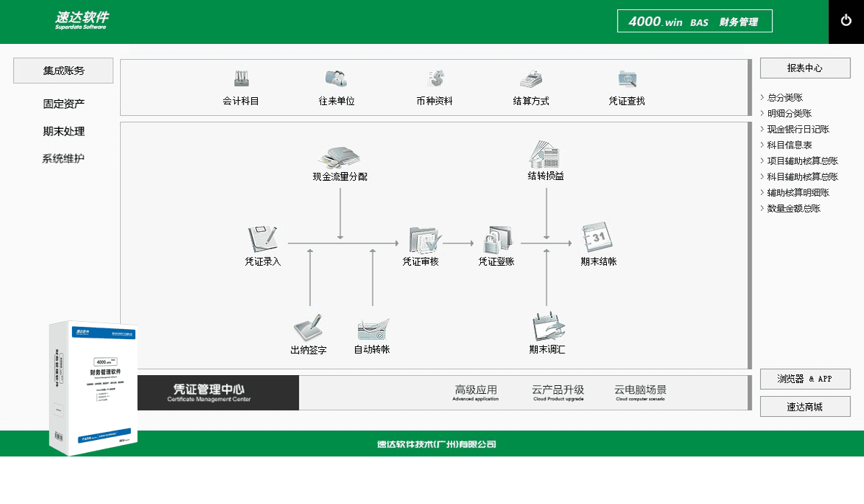
Task: Switch to the 固定资产 section
Action: pos(63,103)
